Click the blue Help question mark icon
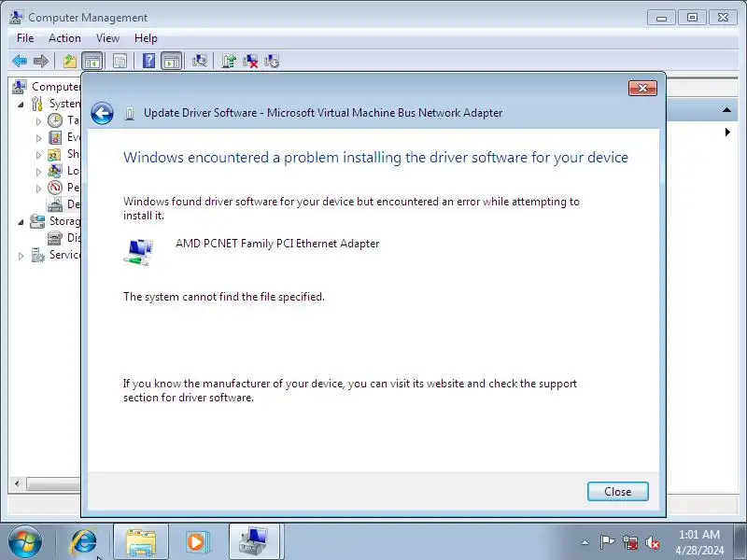This screenshot has height=560, width=747. (x=148, y=61)
